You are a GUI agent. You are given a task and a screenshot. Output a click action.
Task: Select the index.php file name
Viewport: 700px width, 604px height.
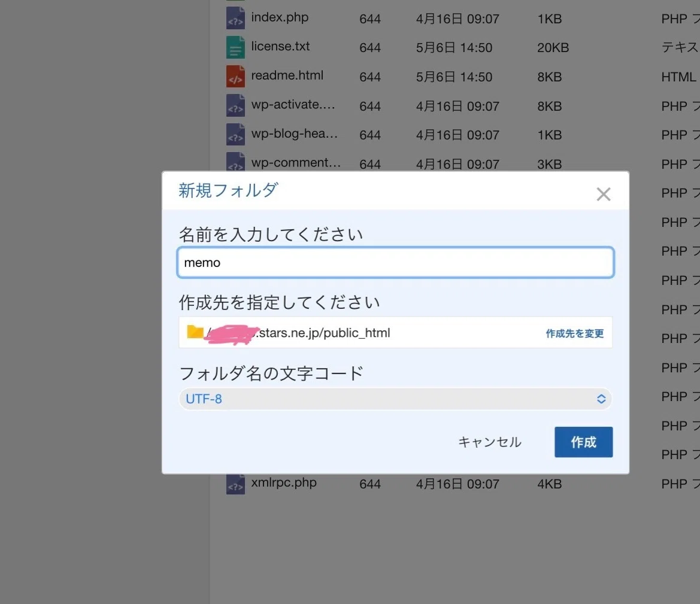280,17
